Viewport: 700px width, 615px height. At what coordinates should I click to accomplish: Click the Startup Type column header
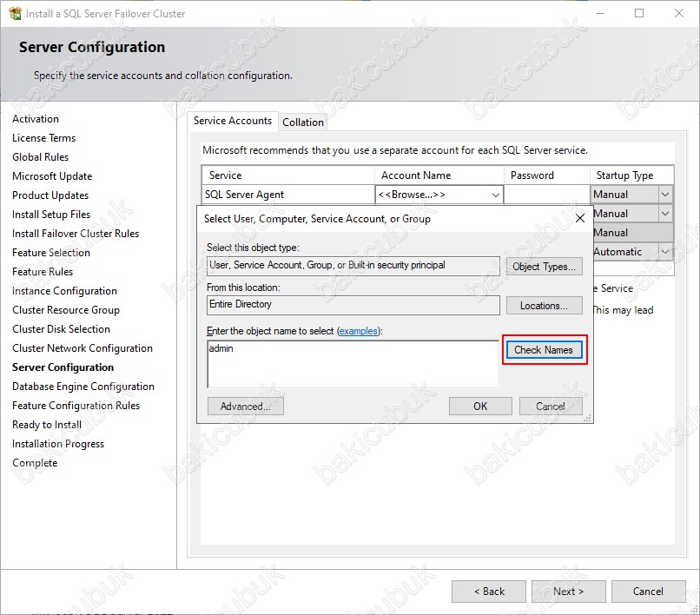coord(631,175)
